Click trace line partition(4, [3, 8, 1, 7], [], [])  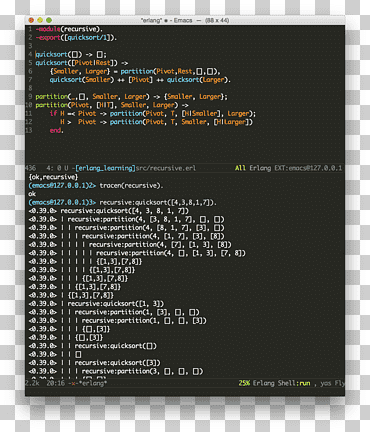(146, 219)
